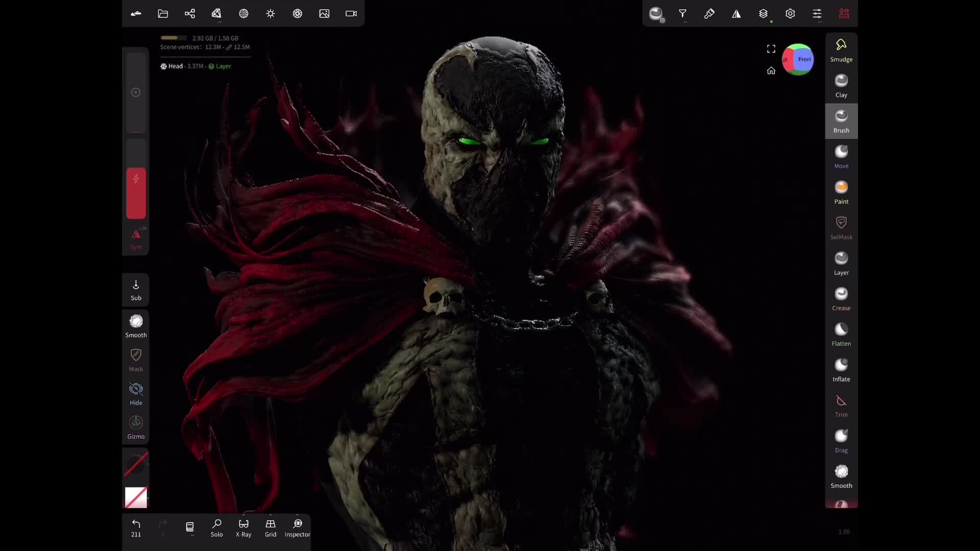Select the Crease tool

click(841, 298)
